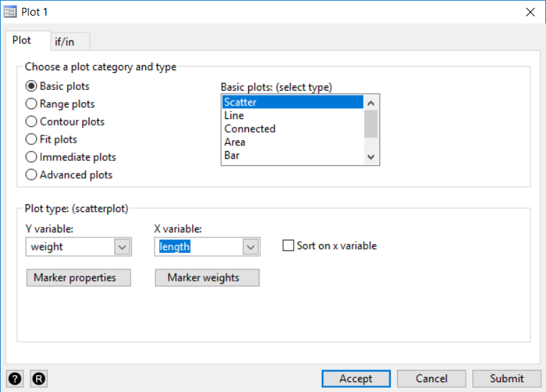Select the Range plots radio button
This screenshot has width=546, height=392.
click(31, 104)
